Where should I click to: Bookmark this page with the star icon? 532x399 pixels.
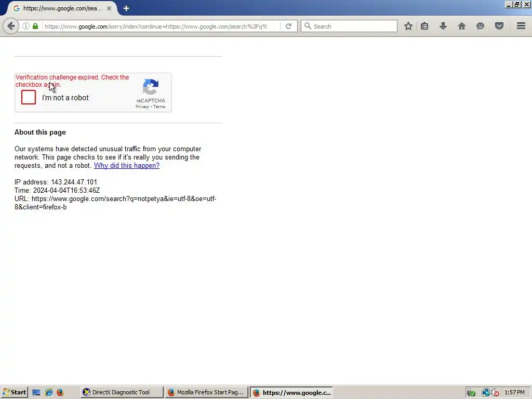tap(408, 26)
